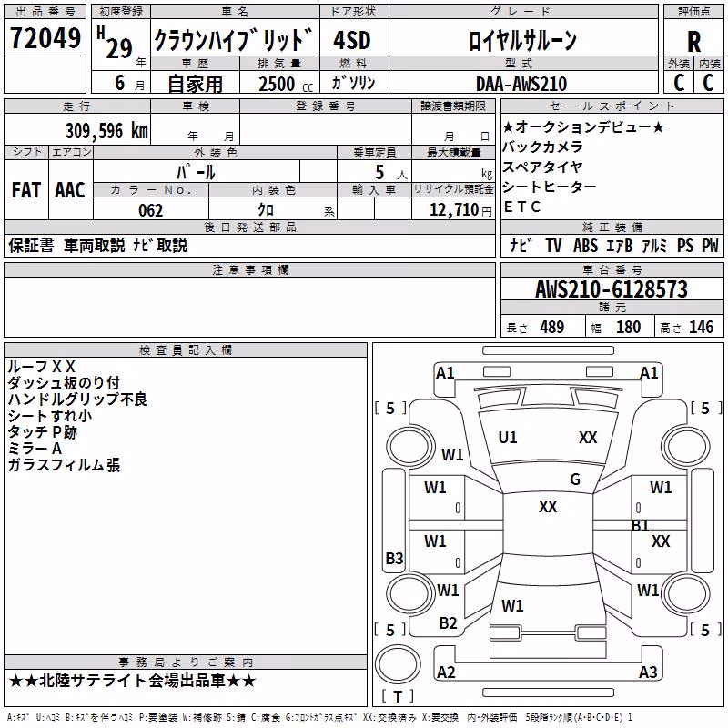Click the recycle deposit 12,710円

(x=460, y=210)
